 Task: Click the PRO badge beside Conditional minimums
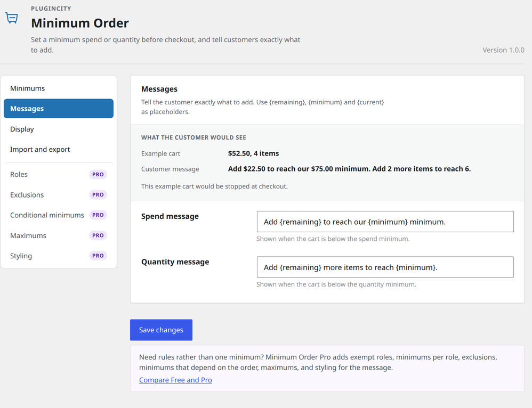[x=98, y=215]
